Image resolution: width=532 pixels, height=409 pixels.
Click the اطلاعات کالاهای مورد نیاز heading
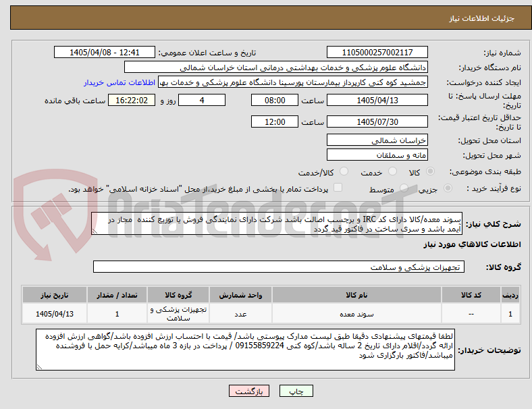tap(472, 244)
